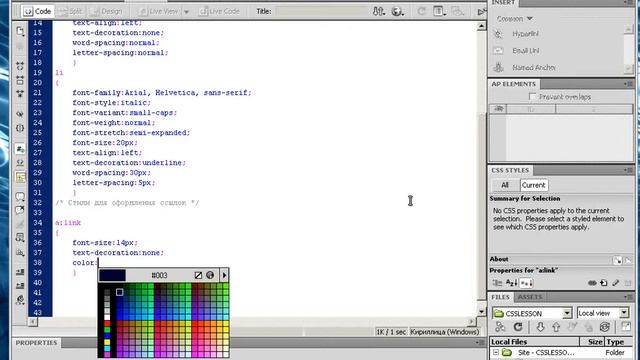Switch to Code view

click(38, 11)
